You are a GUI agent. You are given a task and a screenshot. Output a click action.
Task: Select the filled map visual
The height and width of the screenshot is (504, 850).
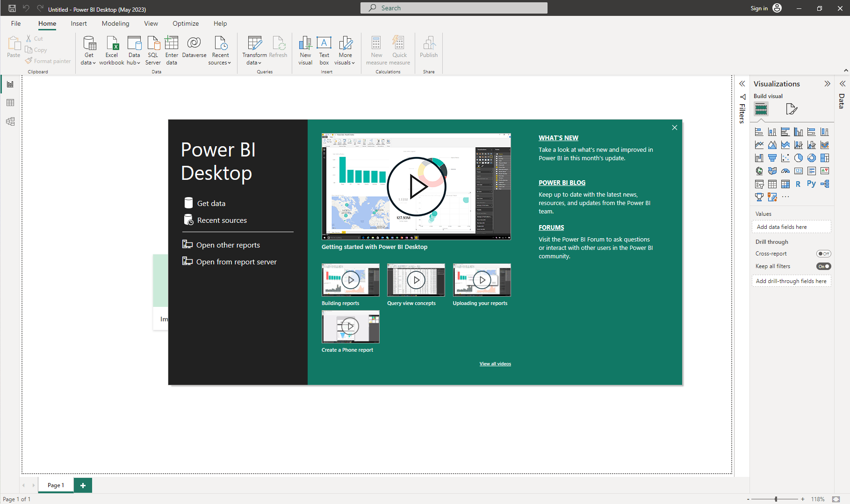[772, 171]
